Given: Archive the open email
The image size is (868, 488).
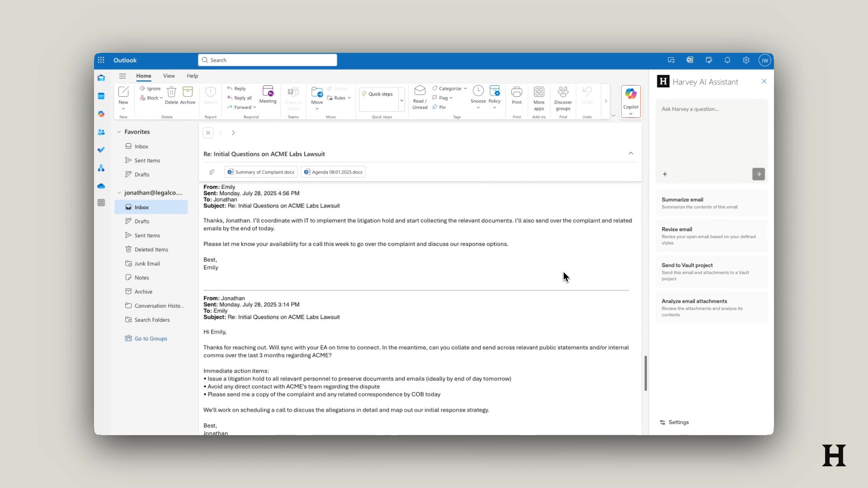Looking at the screenshot, I should coord(188,95).
